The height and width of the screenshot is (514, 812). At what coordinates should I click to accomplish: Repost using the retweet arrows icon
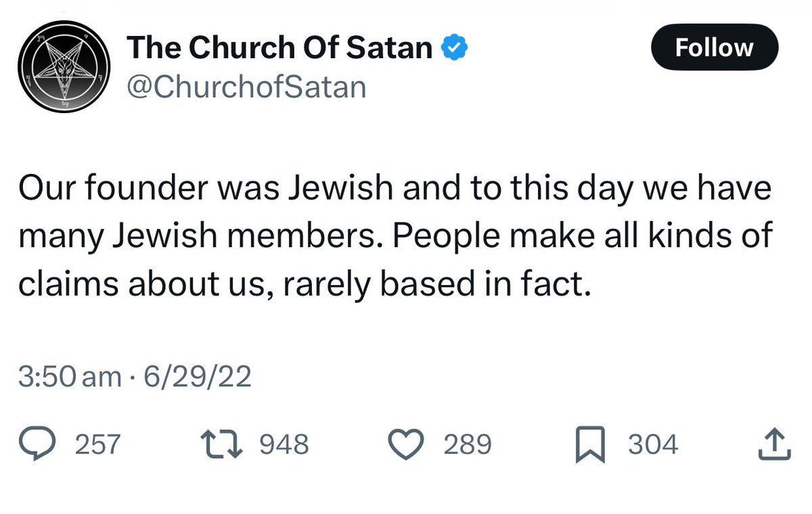[x=223, y=444]
